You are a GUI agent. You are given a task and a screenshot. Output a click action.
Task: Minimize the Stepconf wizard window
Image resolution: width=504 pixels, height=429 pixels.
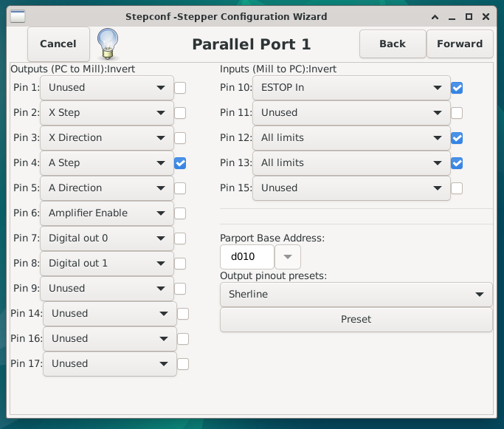point(452,17)
